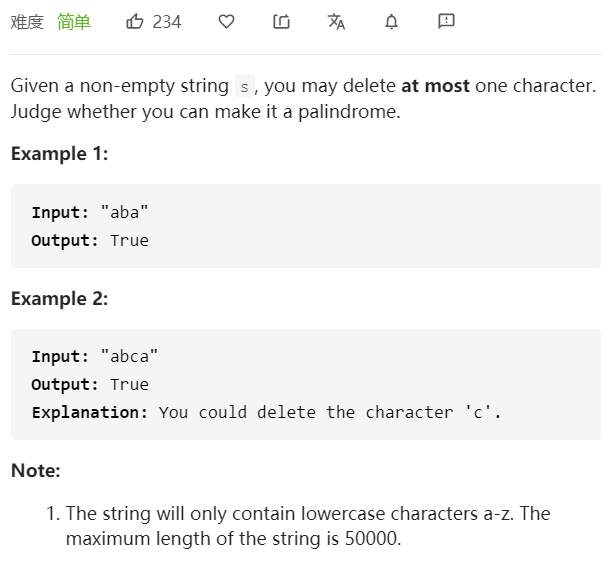Click the Note heading
This screenshot has width=610, height=572.
click(36, 470)
